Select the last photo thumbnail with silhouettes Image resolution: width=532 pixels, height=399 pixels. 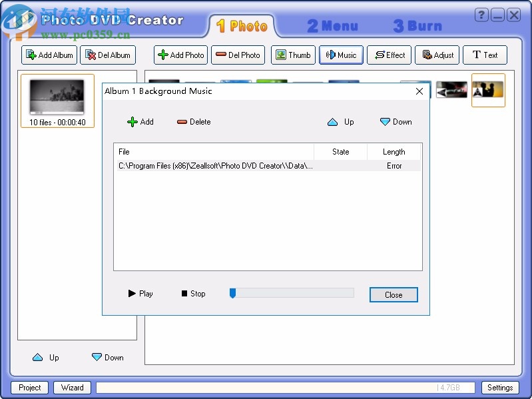(488, 89)
